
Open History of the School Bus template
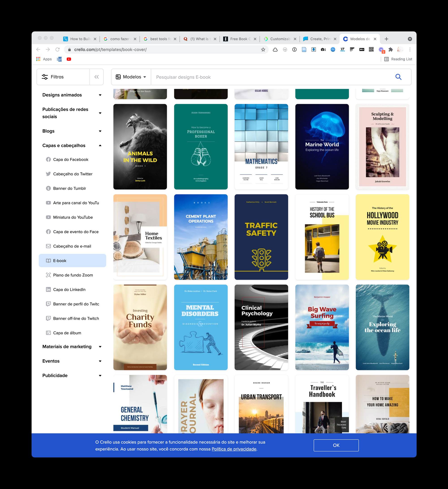coord(322,237)
